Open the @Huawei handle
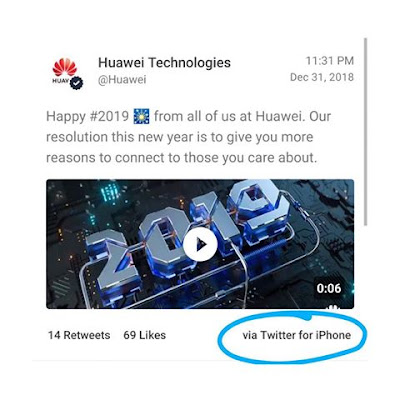400x400 pixels. [x=122, y=80]
